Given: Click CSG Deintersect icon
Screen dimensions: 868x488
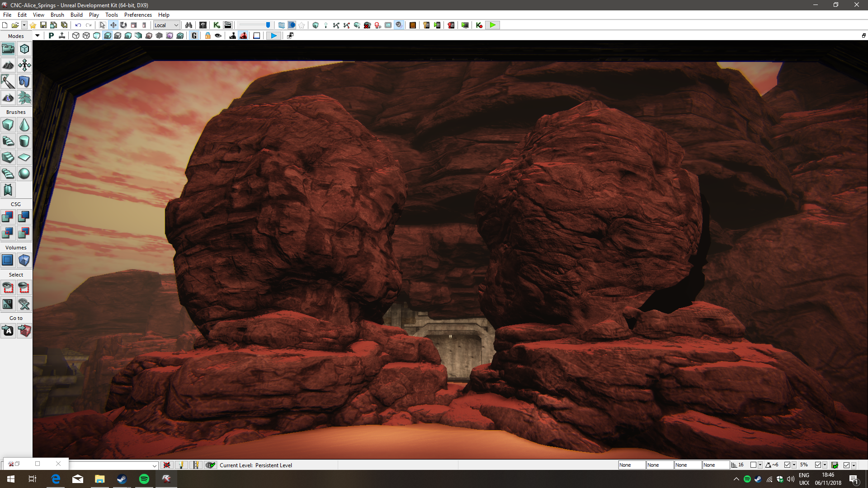Looking at the screenshot, I should [x=24, y=233].
